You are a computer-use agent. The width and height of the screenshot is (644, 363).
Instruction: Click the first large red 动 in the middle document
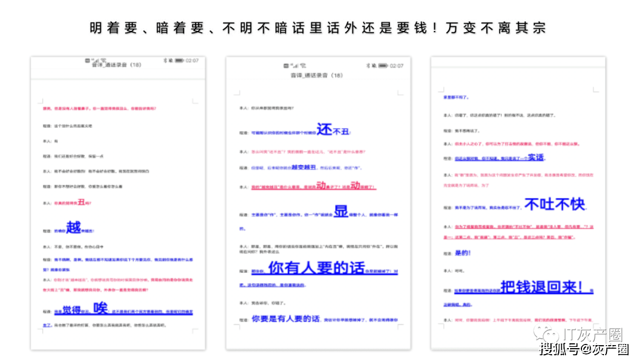point(321,186)
